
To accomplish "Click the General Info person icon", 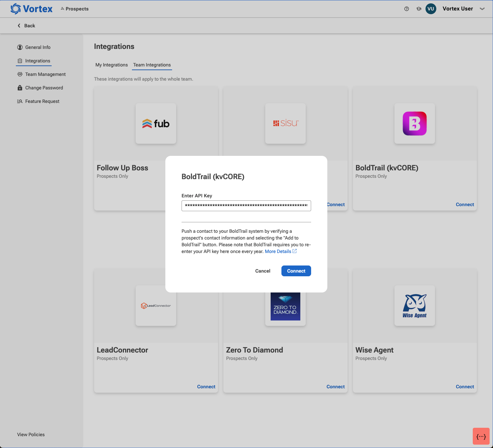I will (x=20, y=47).
